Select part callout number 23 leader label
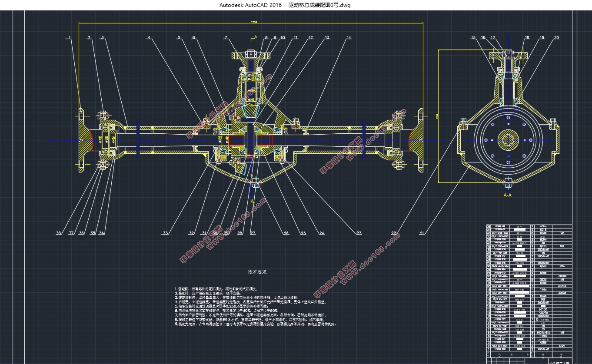Screen dimensions: 592x364 pos(359,233)
